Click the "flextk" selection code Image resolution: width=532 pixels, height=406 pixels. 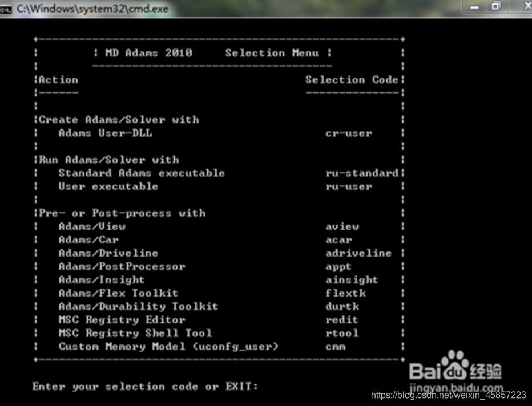(345, 293)
